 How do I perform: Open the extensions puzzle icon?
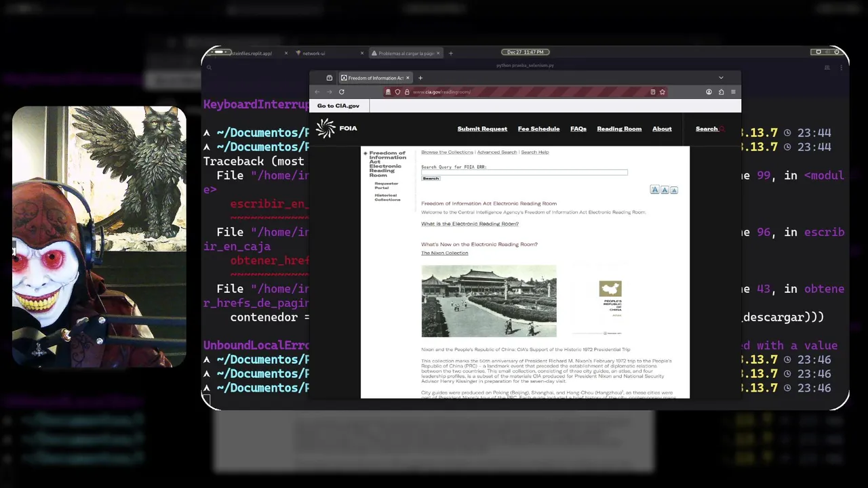point(721,92)
